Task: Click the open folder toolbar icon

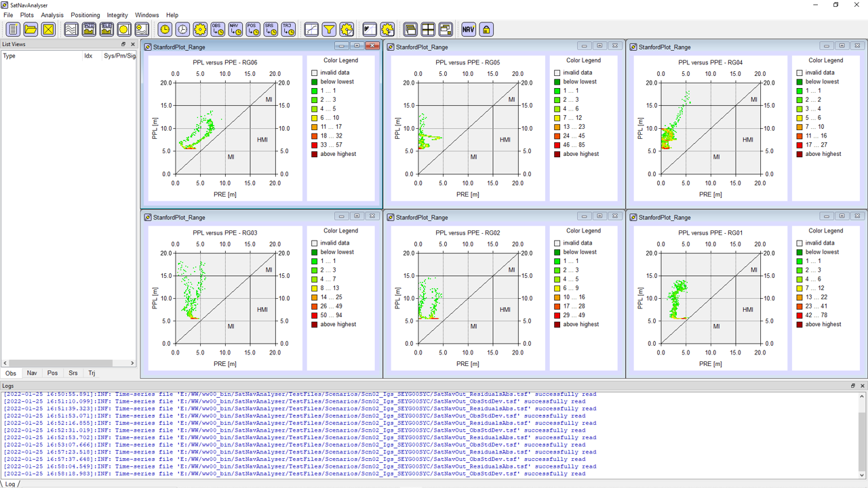Action: [31, 29]
